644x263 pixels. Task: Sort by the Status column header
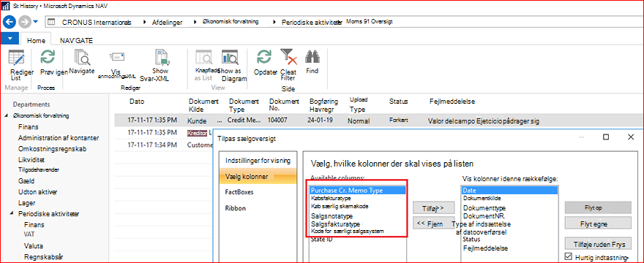coord(398,101)
